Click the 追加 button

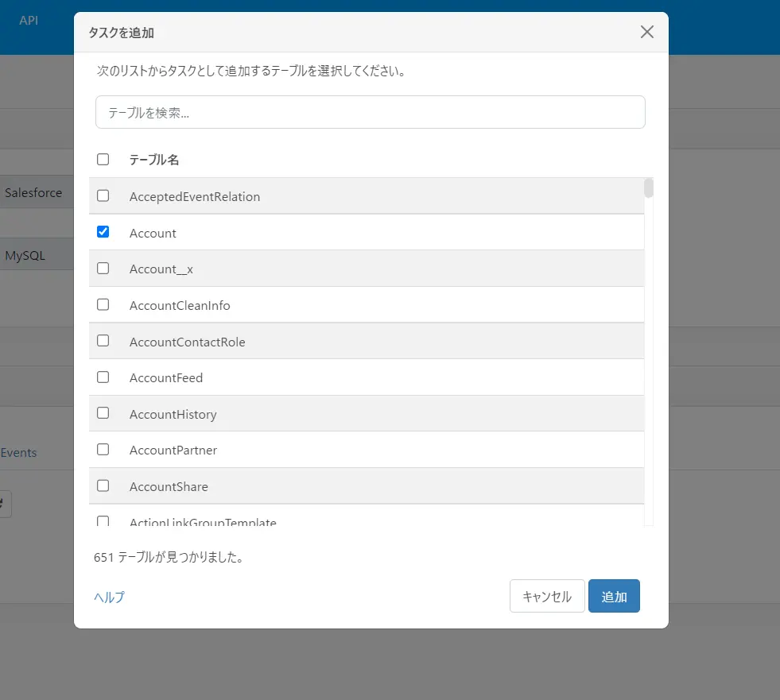(x=614, y=596)
